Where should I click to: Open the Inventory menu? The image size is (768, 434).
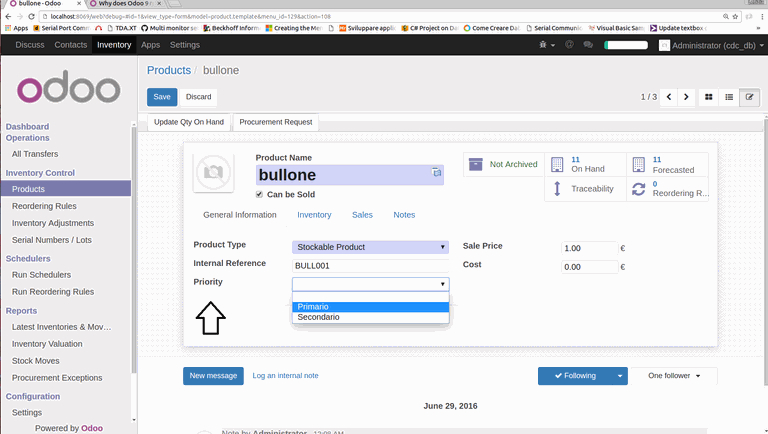(114, 45)
